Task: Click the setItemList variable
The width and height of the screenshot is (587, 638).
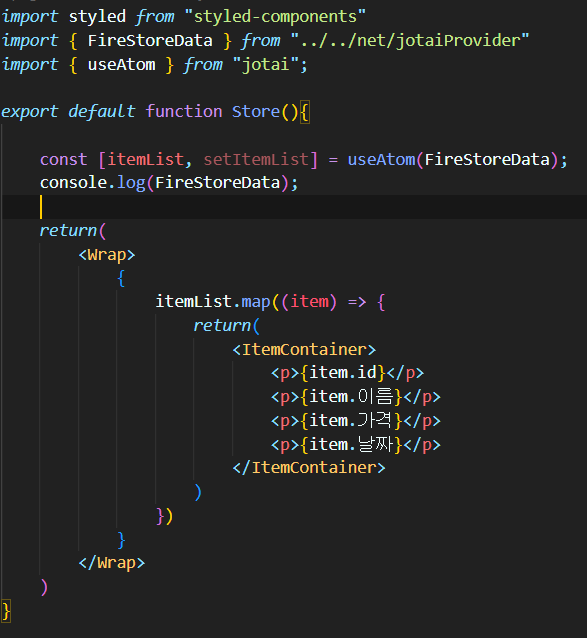Action: [256, 160]
